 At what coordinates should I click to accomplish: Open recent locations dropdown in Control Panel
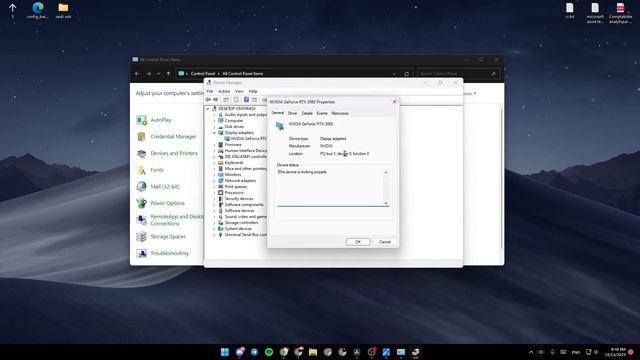click(159, 74)
